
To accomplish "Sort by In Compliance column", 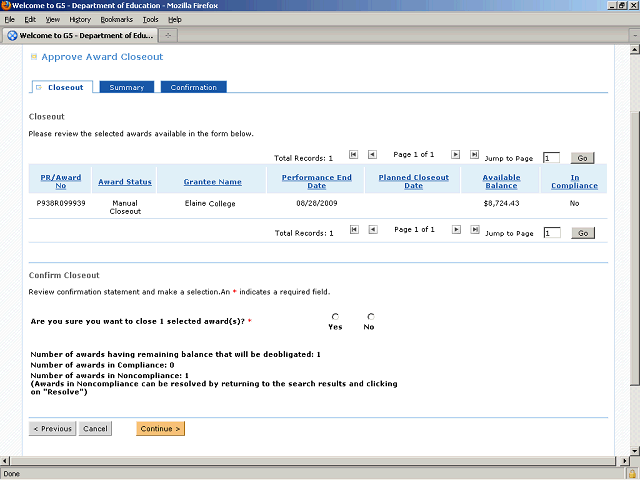I will point(574,182).
